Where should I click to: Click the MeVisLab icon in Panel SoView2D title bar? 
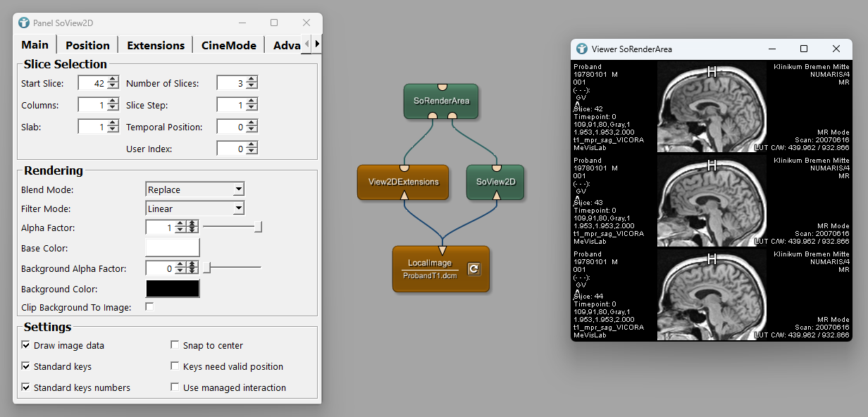tap(24, 23)
